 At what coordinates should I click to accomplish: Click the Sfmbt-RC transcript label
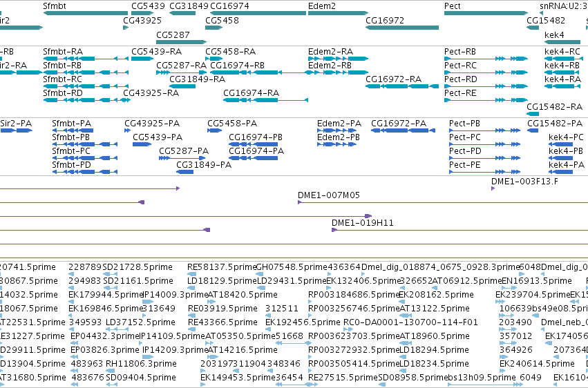point(62,79)
